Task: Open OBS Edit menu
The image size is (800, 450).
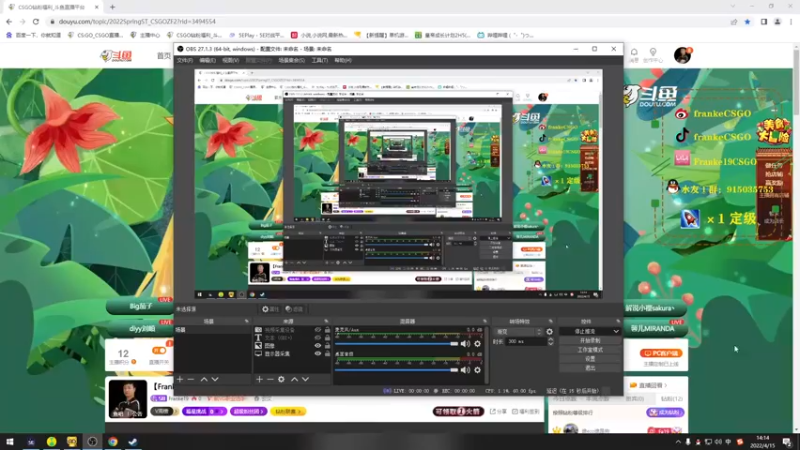Action: (x=208, y=60)
